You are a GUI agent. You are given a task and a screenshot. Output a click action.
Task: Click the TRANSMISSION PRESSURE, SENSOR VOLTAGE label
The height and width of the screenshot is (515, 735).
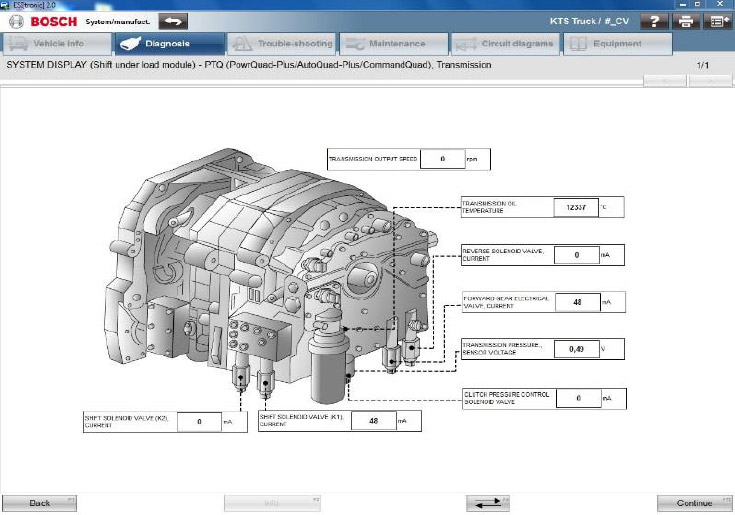(502, 349)
